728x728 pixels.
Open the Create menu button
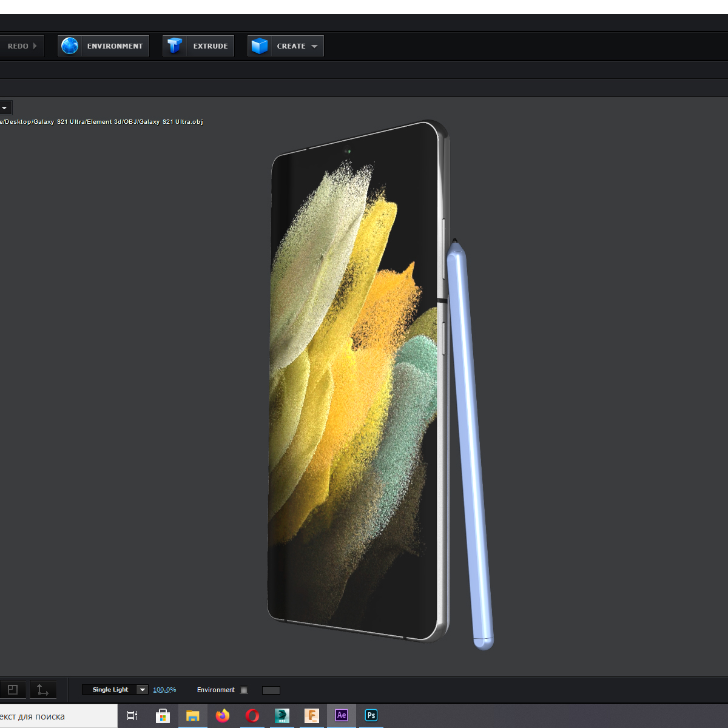(286, 46)
